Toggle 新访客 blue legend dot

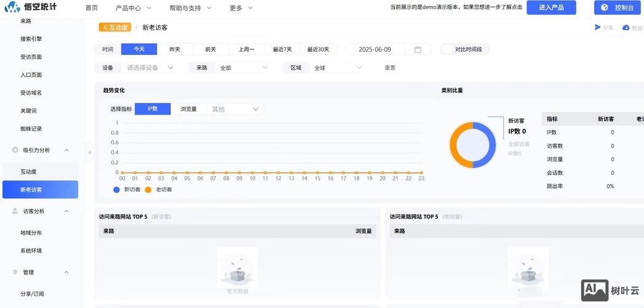click(x=117, y=190)
